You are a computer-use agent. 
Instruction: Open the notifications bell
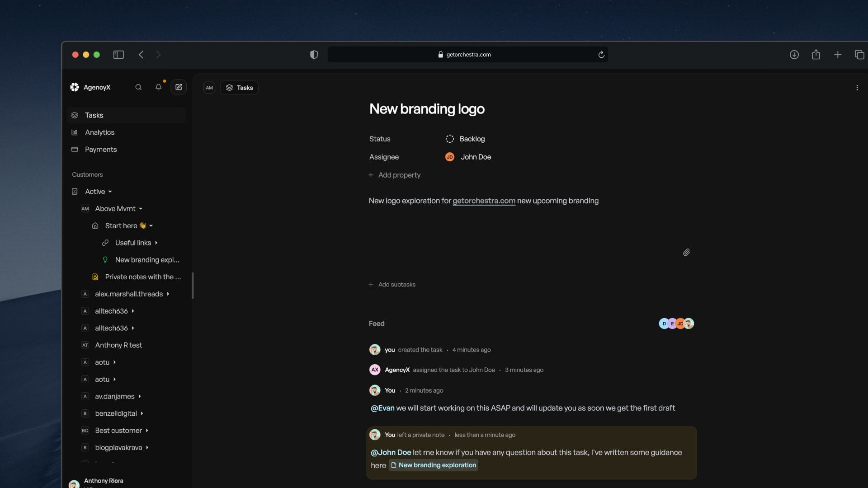pos(158,87)
